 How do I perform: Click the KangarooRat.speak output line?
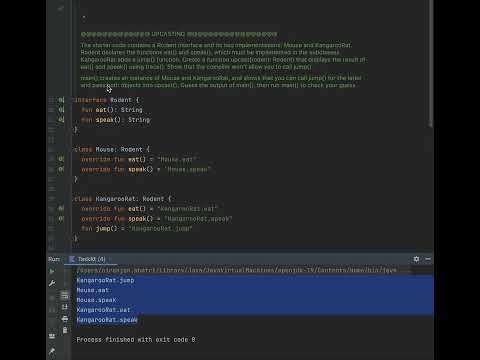point(107,320)
